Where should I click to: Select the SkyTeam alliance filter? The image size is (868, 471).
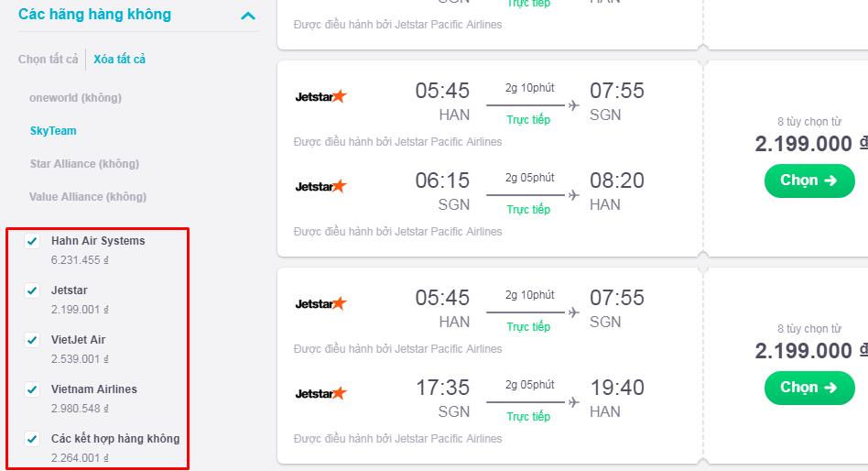(53, 131)
